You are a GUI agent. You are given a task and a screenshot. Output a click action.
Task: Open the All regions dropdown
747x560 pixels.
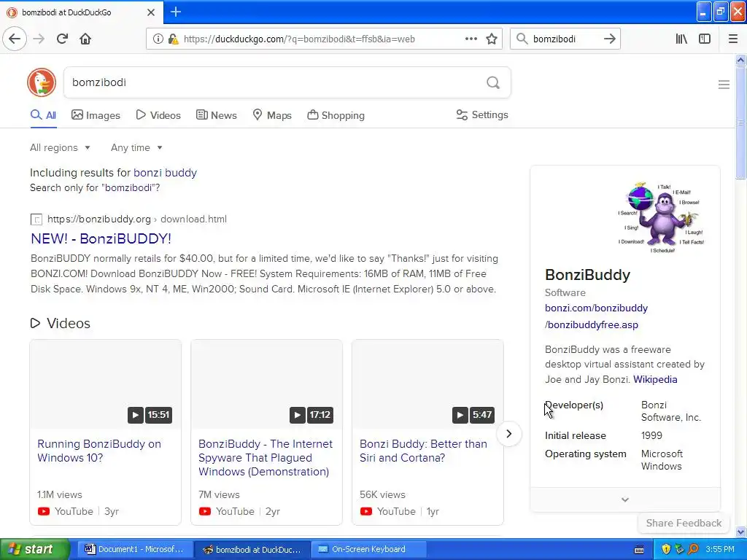pos(60,147)
